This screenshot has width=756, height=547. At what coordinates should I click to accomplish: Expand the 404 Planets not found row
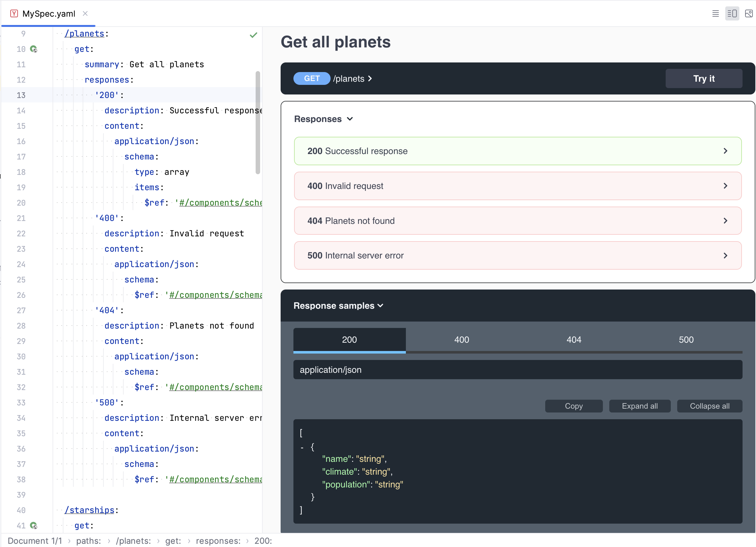pos(517,221)
